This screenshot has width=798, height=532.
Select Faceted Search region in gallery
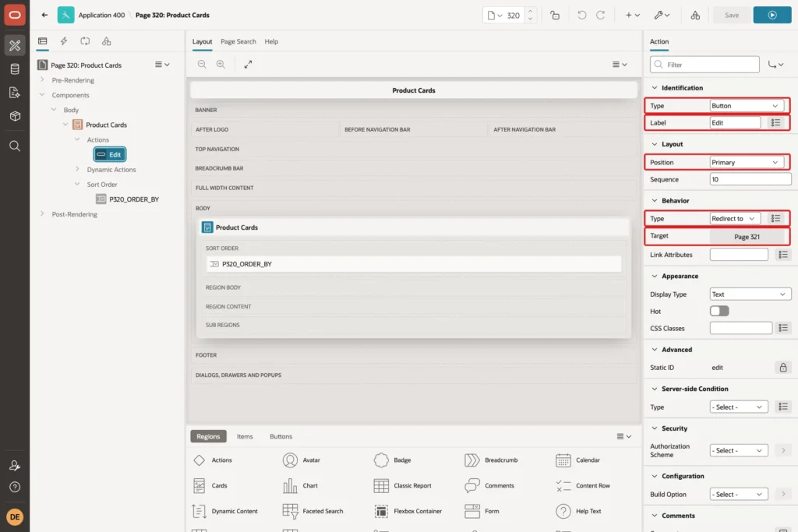click(313, 511)
